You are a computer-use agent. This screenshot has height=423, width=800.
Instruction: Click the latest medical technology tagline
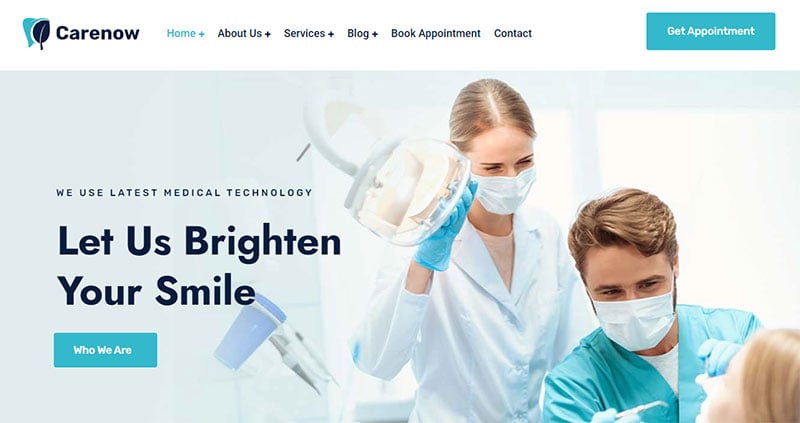[x=184, y=193]
